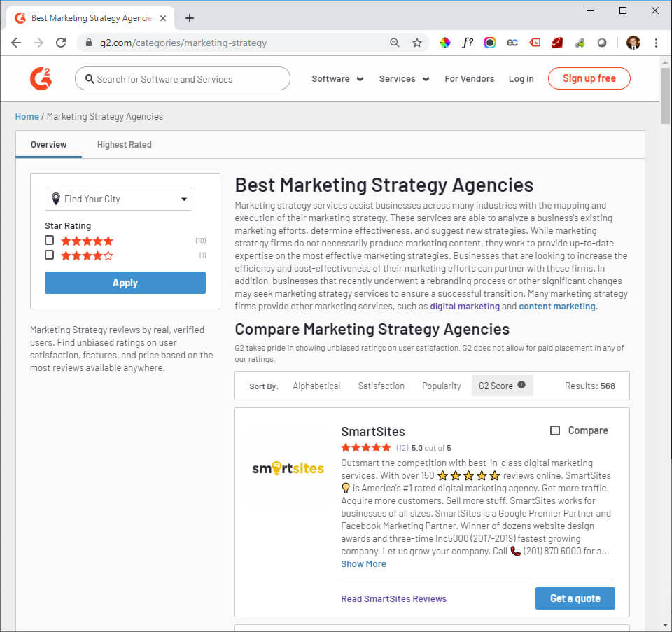
Task: Open the red tag extension icon
Action: point(535,43)
